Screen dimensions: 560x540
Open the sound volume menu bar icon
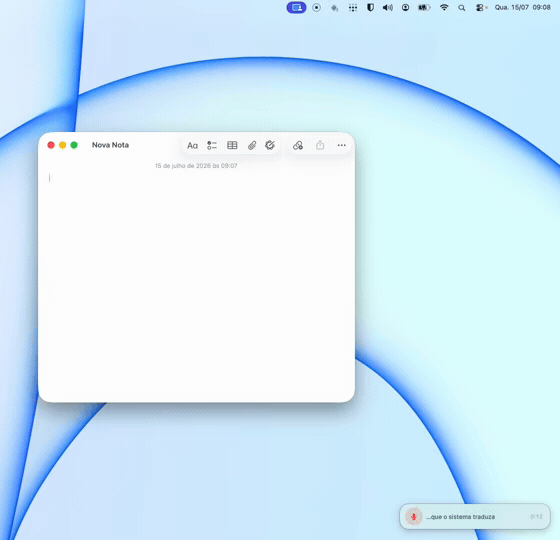[388, 8]
